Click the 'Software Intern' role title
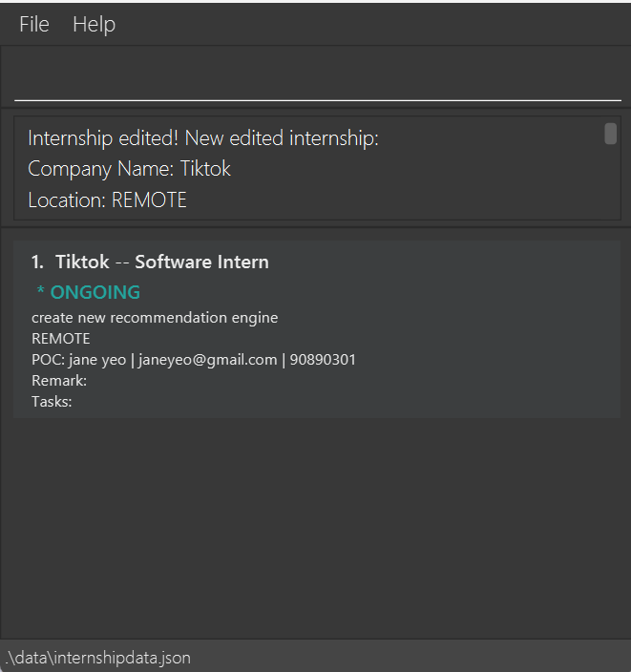Screen dimensions: 631x672 click(201, 262)
